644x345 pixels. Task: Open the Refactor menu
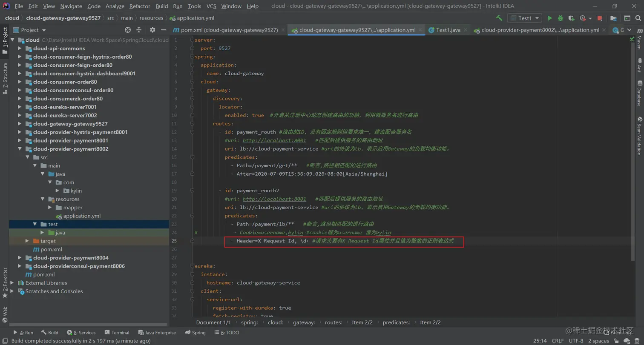click(139, 6)
